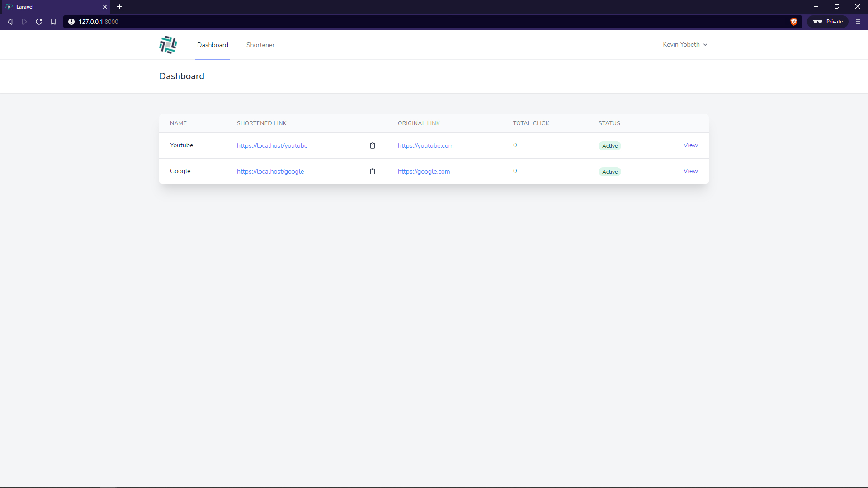
Task: Open the browser hamburger menu
Action: (x=858, y=22)
